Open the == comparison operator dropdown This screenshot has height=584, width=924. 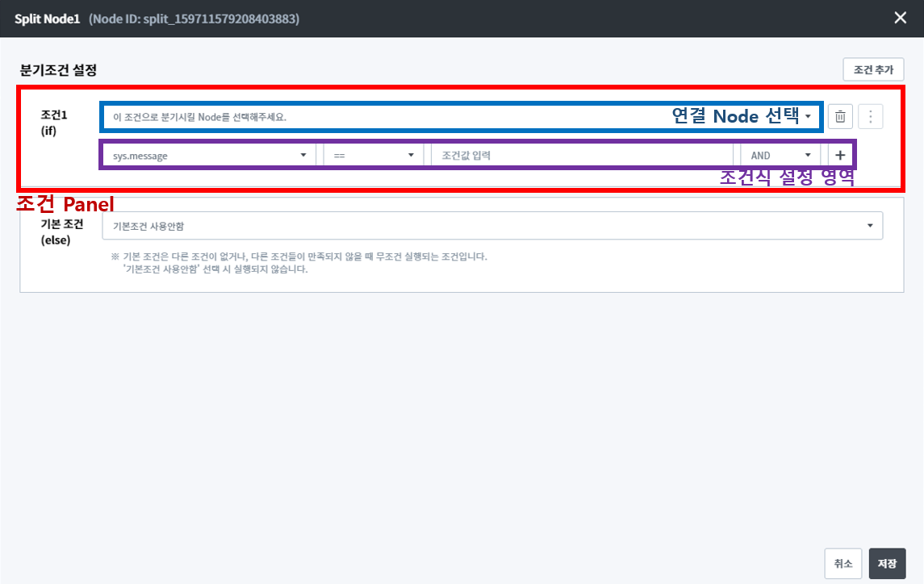click(x=373, y=156)
